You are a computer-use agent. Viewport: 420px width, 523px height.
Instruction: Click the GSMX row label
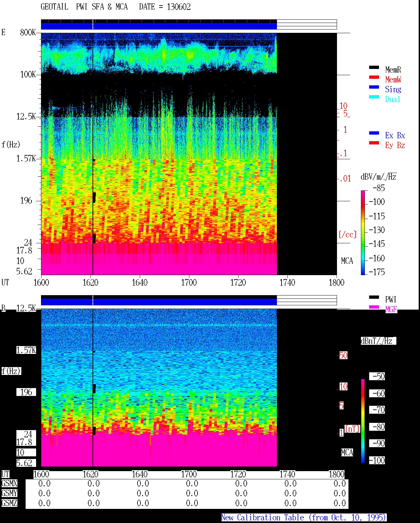pyautogui.click(x=9, y=484)
